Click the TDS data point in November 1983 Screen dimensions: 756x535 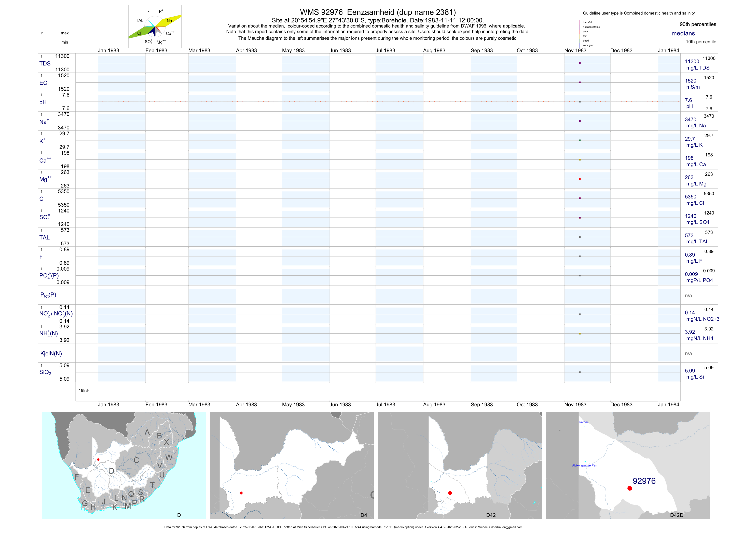[x=580, y=63]
